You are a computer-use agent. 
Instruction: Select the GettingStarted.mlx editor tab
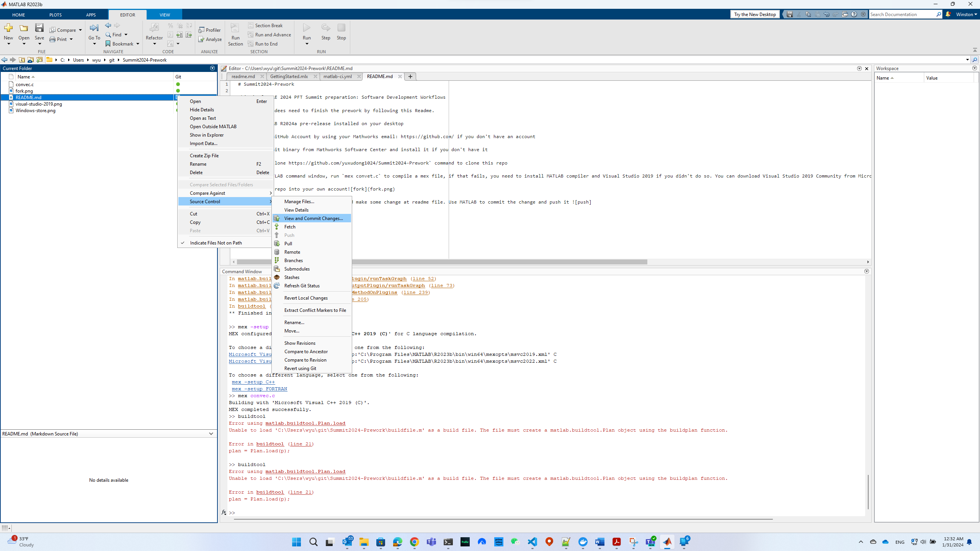(x=289, y=77)
